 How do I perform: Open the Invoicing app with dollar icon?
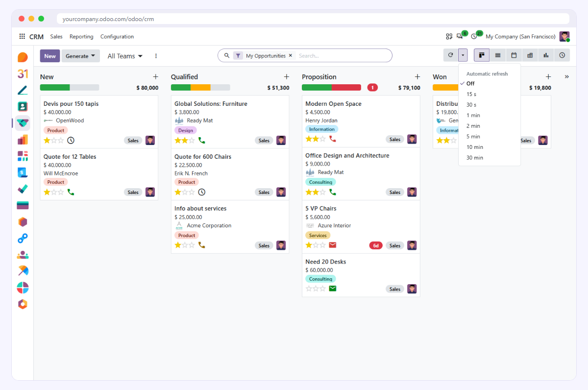23,172
